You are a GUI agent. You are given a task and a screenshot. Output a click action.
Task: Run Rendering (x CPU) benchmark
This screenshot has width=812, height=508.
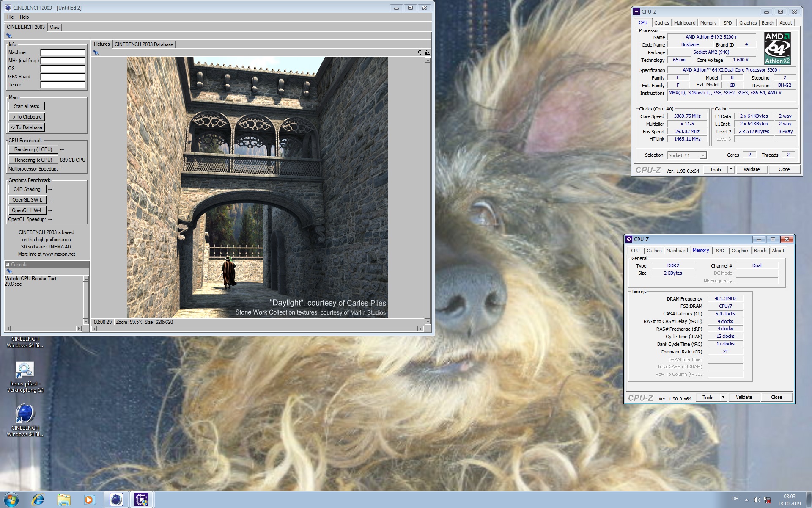point(33,160)
